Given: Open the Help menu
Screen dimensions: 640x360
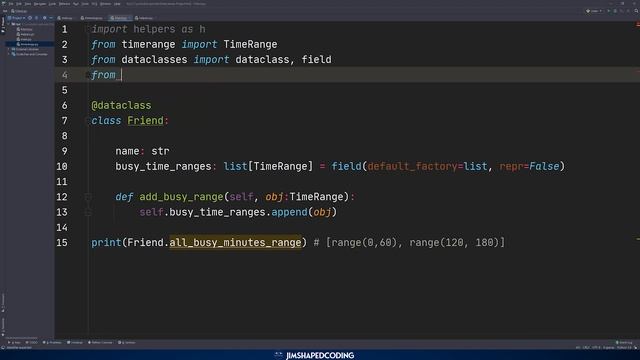Looking at the screenshot, I should coord(117,4).
